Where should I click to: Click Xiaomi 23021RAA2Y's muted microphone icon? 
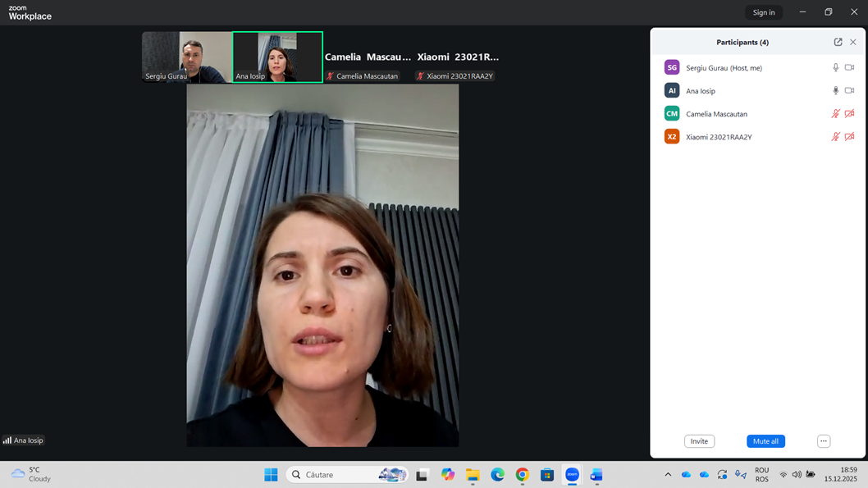point(835,137)
